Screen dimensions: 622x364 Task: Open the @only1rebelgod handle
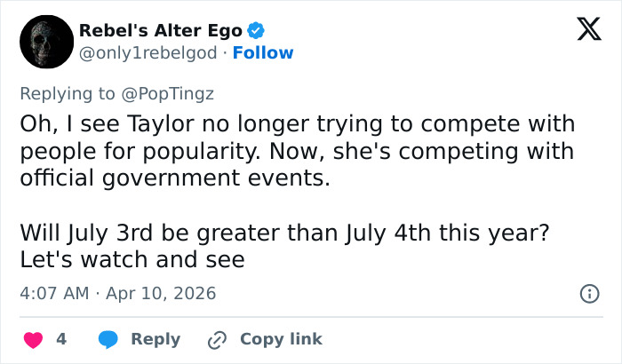tap(147, 53)
